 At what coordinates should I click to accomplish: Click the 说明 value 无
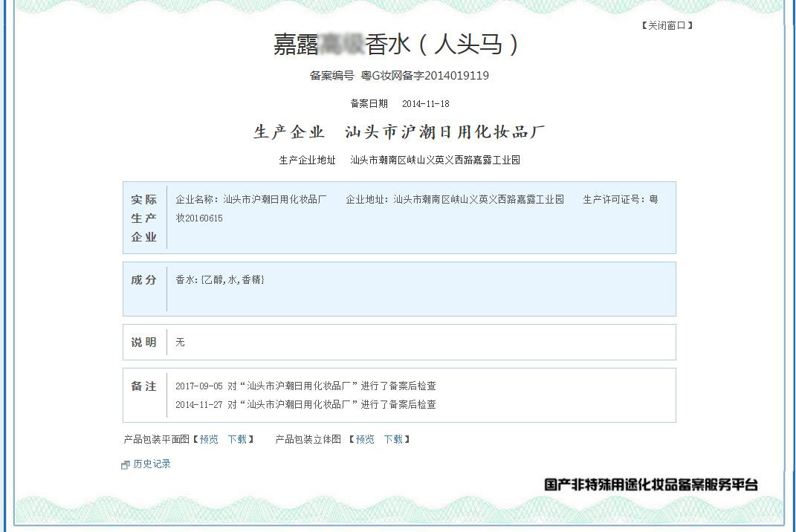coord(180,342)
